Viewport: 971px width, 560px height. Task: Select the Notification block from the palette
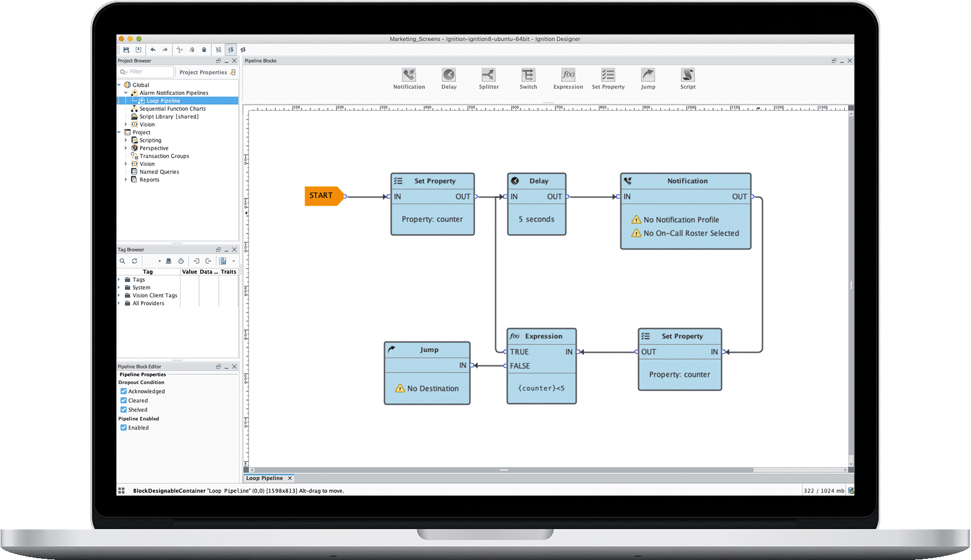click(x=409, y=75)
